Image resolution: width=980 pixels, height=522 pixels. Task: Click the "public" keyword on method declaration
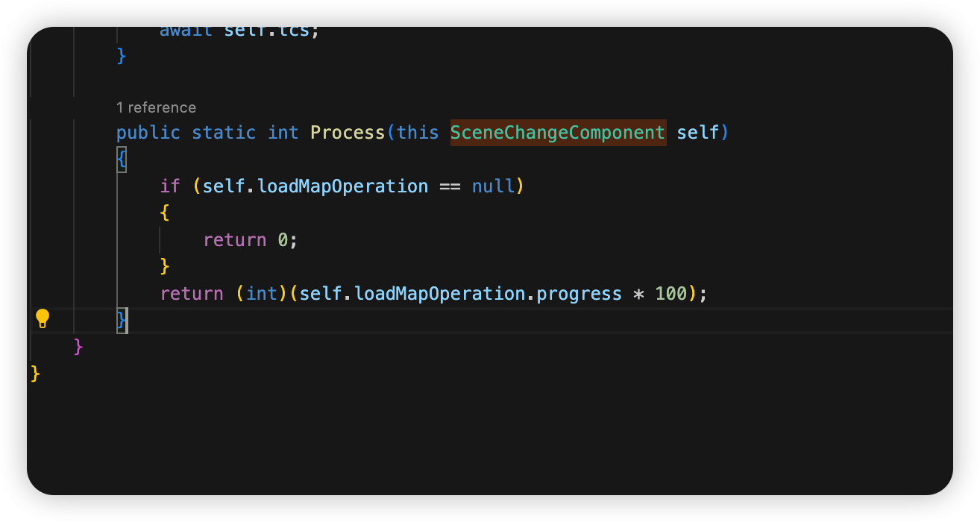(x=148, y=133)
